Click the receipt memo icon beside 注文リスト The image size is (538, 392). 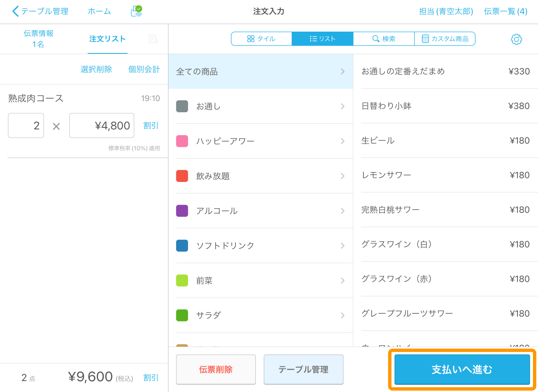(x=153, y=39)
